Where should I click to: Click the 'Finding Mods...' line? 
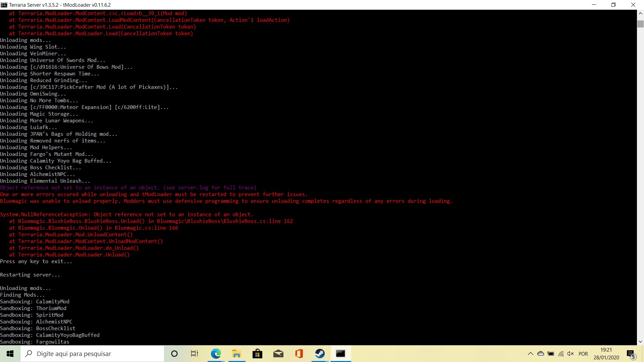coord(22,295)
